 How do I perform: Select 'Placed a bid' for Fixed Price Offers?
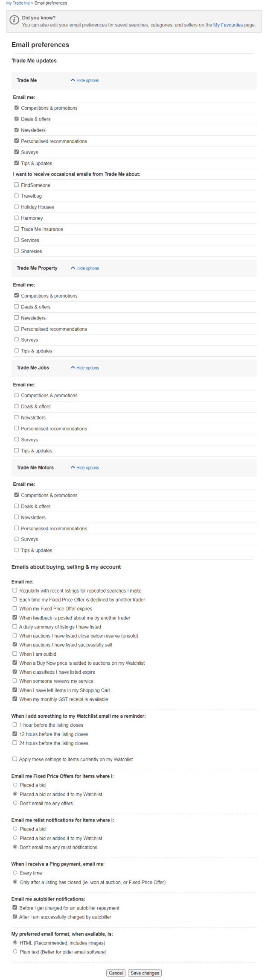15,785
